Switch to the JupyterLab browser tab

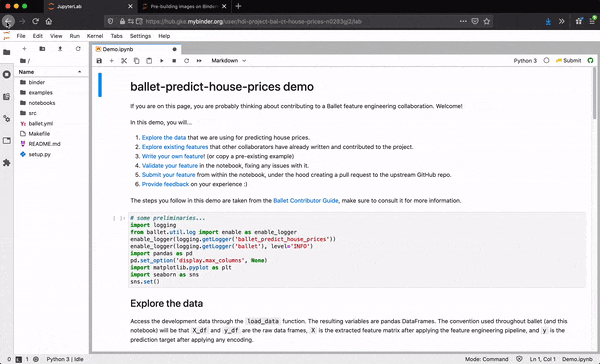point(91,7)
